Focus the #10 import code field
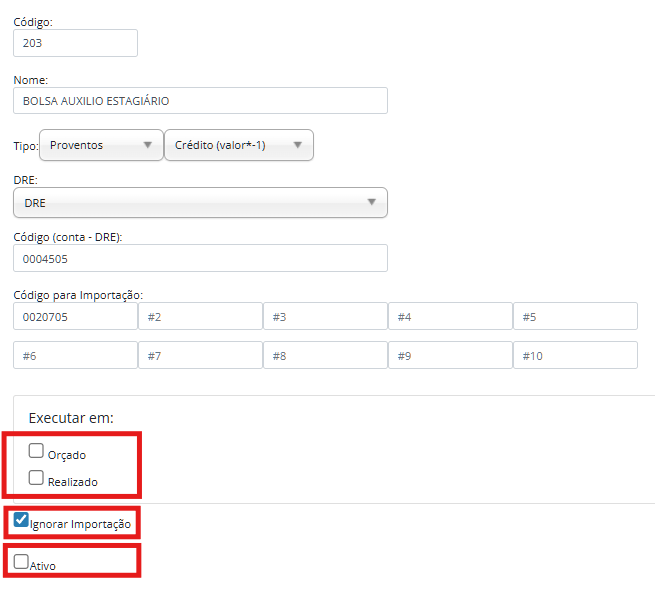The height and width of the screenshot is (592, 655). click(x=575, y=355)
